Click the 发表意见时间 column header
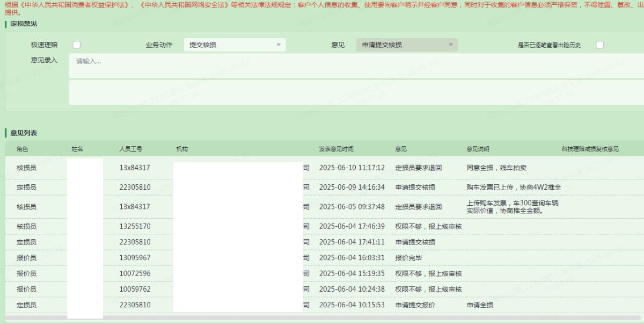This screenshot has width=644, height=324. (336, 149)
